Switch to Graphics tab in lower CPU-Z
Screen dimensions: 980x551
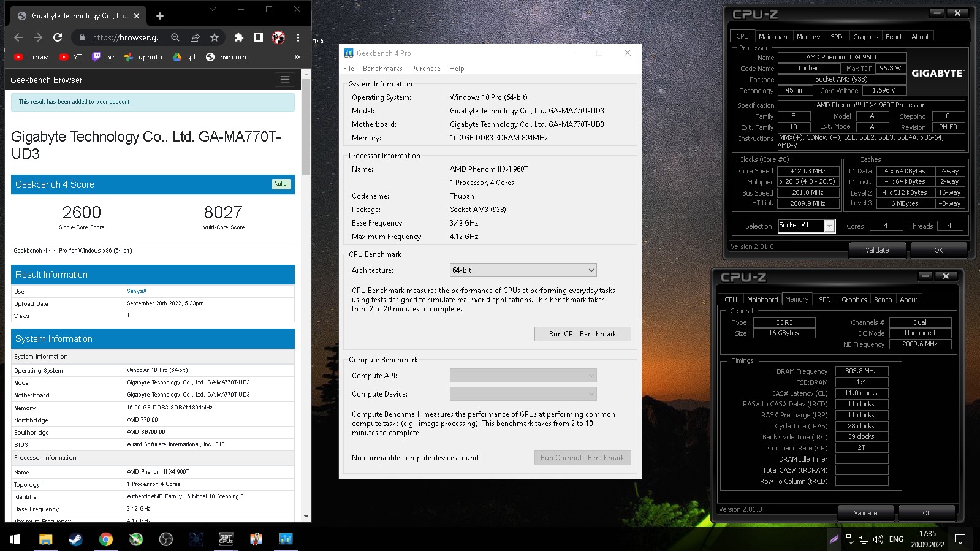pyautogui.click(x=854, y=300)
